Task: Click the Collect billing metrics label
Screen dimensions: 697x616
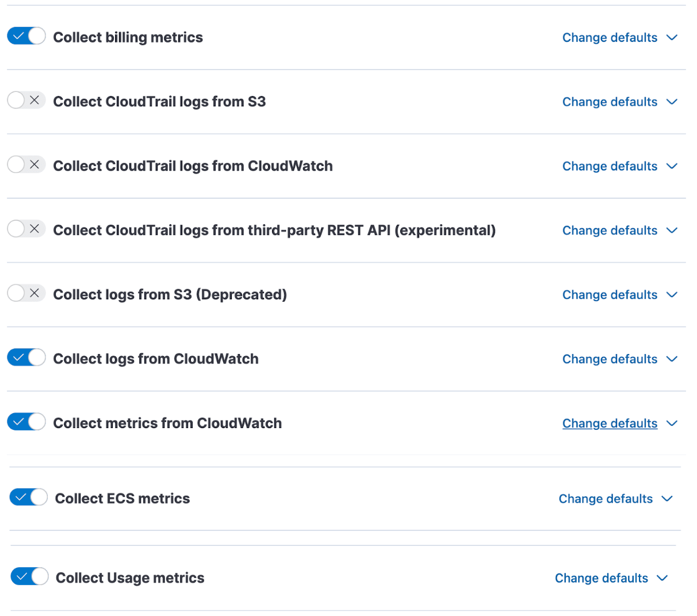Action: (x=128, y=38)
